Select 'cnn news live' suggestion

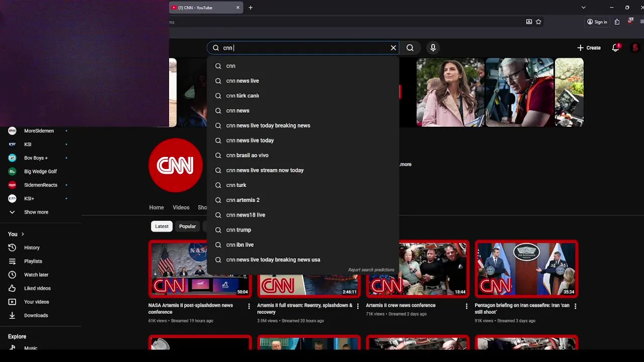pyautogui.click(x=303, y=81)
